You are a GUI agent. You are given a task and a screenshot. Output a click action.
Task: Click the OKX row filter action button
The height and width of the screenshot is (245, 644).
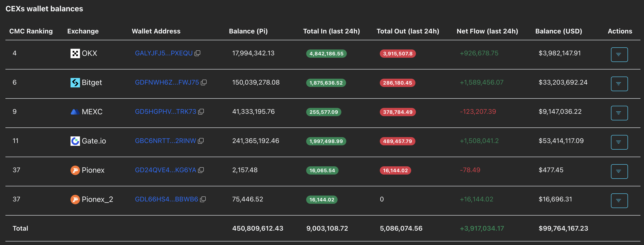(619, 54)
